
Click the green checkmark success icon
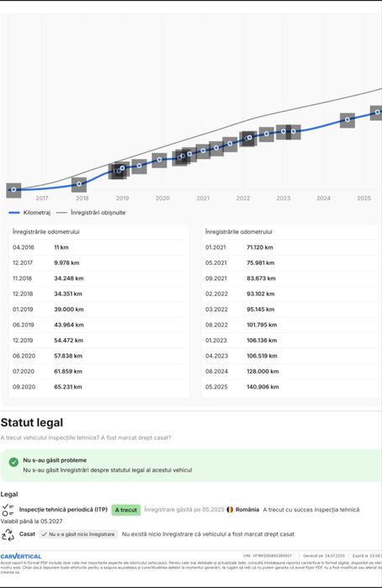coord(13,462)
